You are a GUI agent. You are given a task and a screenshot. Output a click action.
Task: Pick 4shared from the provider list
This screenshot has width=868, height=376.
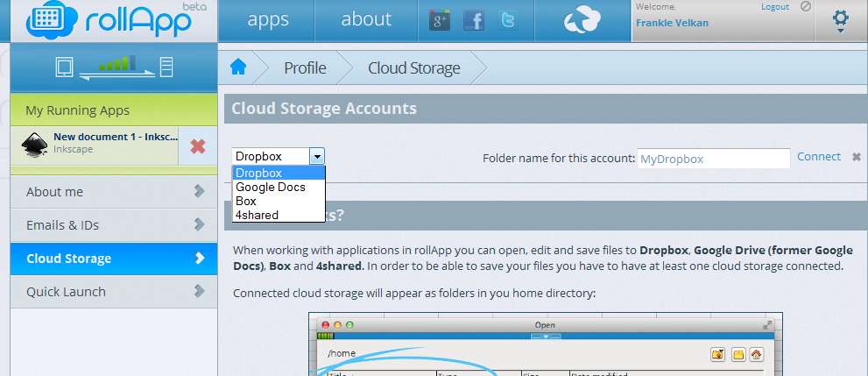pyautogui.click(x=257, y=215)
